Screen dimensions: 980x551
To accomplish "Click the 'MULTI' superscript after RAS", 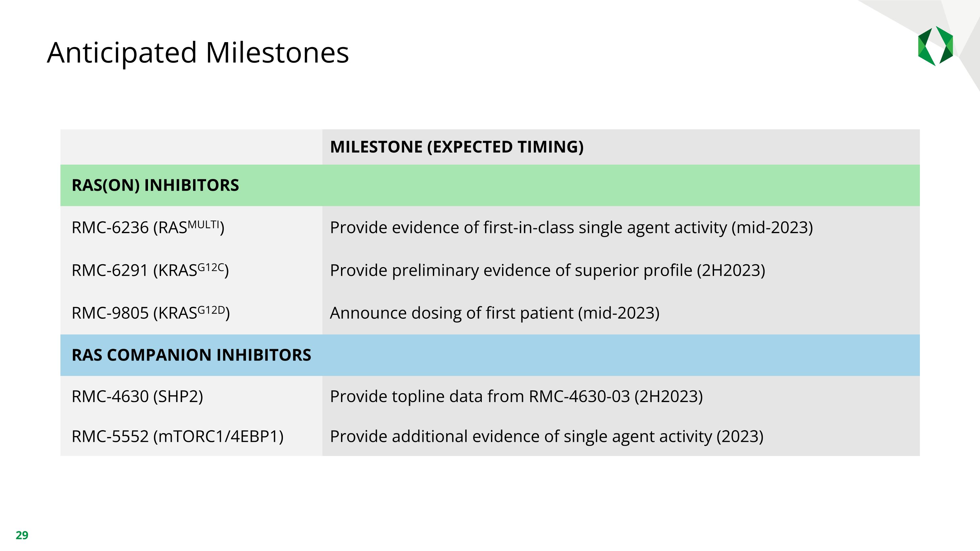I will [204, 224].
